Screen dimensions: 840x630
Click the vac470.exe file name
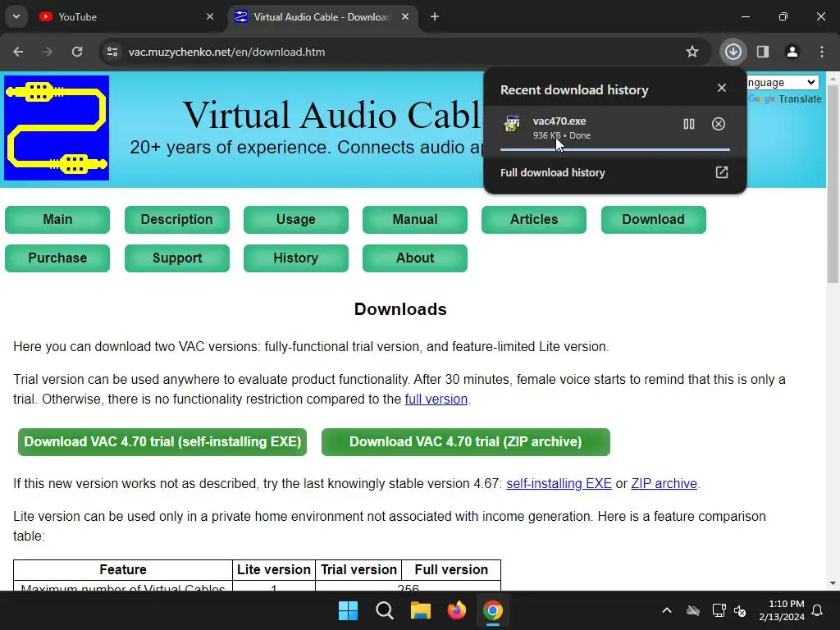[559, 121]
